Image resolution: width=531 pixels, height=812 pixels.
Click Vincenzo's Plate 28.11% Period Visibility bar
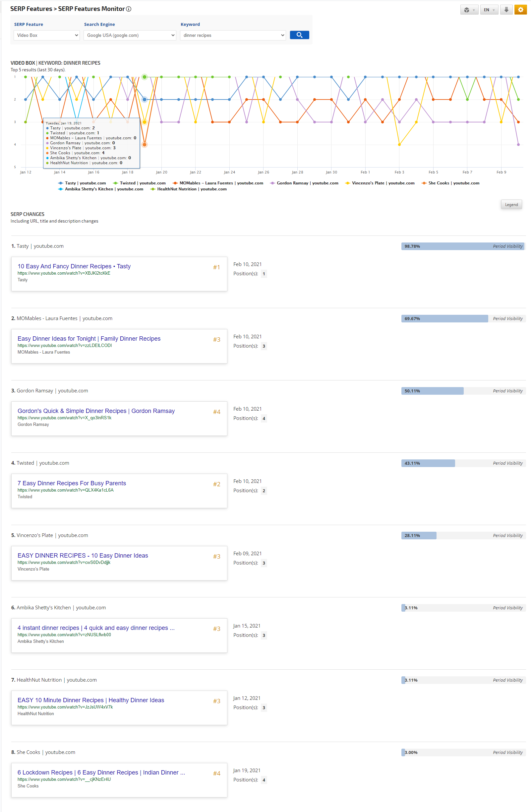463,536
